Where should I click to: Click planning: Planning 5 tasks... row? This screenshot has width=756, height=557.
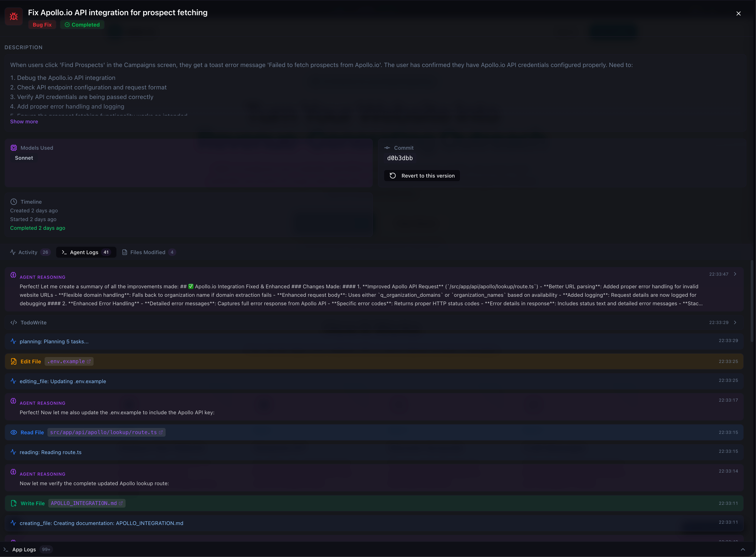(x=374, y=341)
